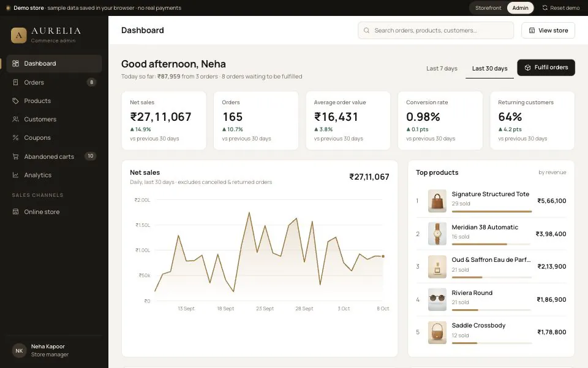Viewport: 588px width, 368px height.
Task: Click the search magnifier icon
Action: point(366,31)
